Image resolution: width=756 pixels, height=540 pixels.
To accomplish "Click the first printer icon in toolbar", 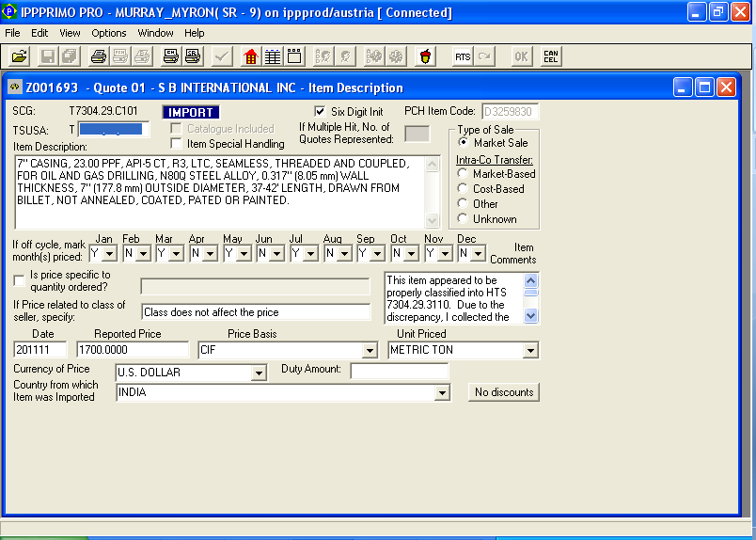I will [x=99, y=56].
